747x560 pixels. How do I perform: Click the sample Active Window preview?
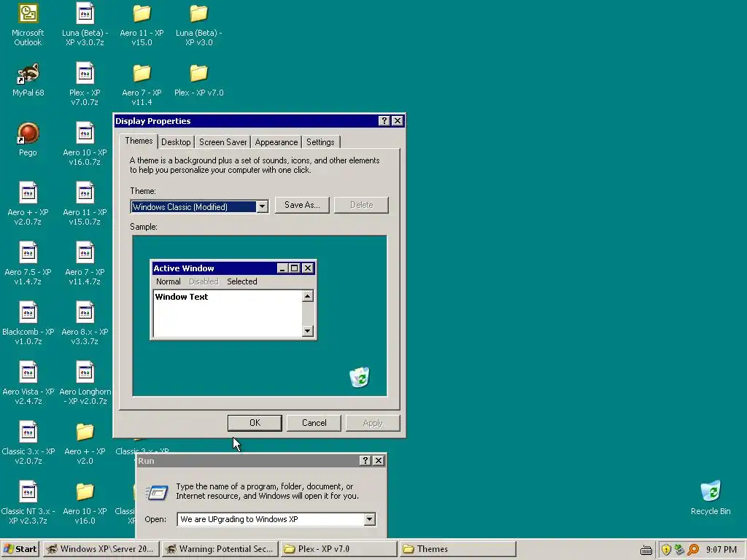click(x=233, y=300)
